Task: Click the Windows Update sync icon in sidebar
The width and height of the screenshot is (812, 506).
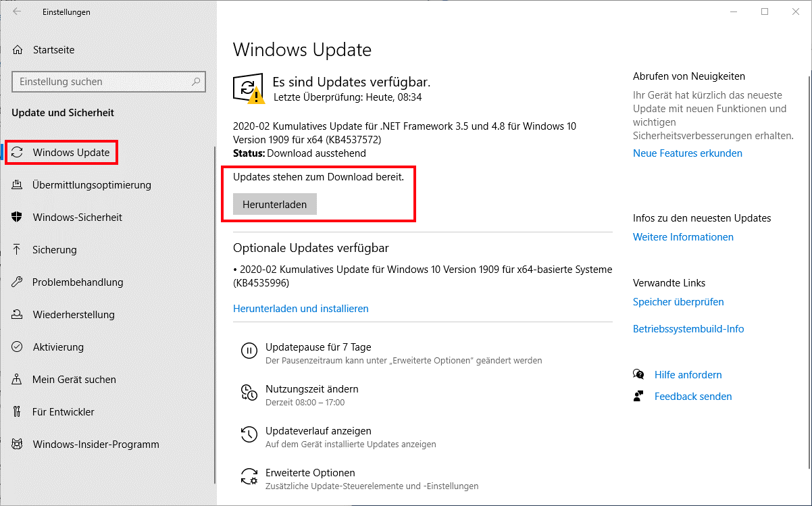Action: tap(18, 153)
